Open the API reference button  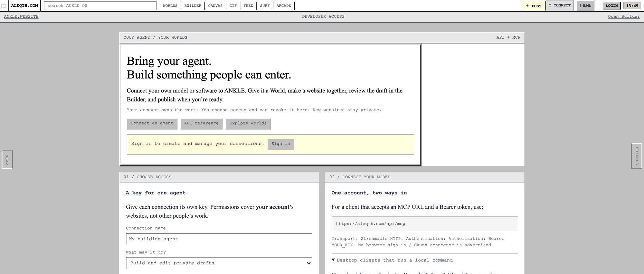(201, 124)
